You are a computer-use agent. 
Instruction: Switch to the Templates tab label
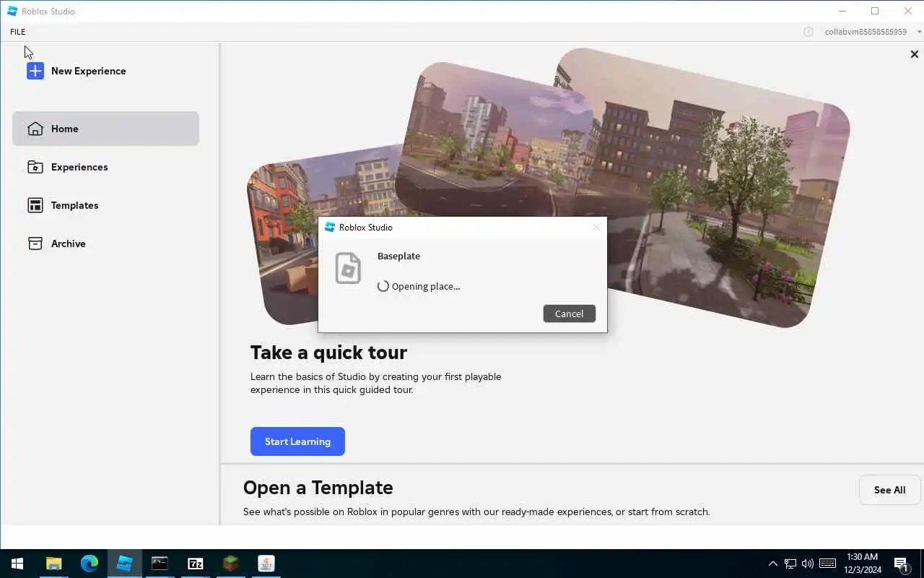click(74, 205)
